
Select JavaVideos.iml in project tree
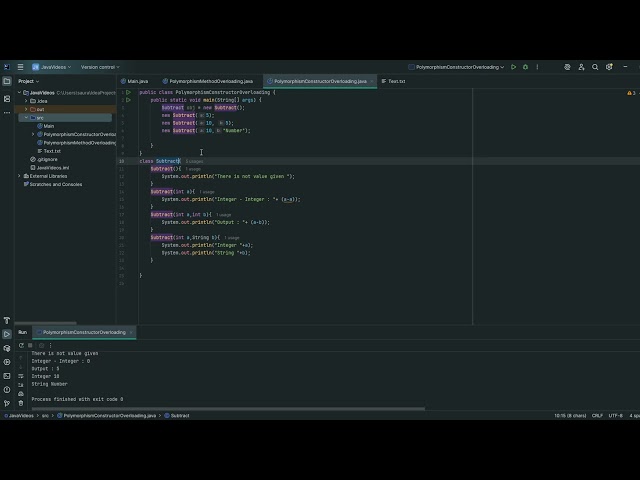pyautogui.click(x=50, y=168)
